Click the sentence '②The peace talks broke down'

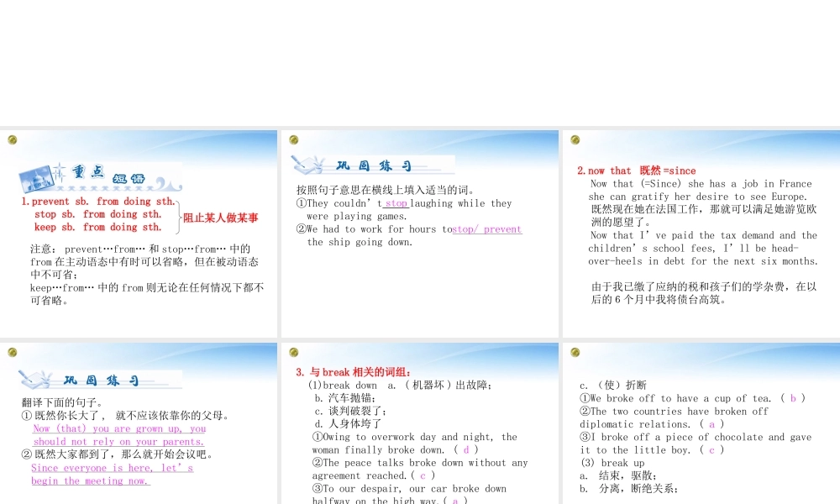(420, 470)
